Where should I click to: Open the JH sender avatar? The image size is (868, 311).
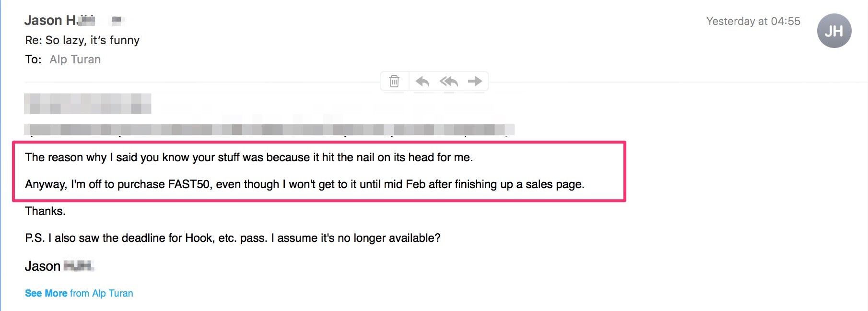pyautogui.click(x=834, y=31)
